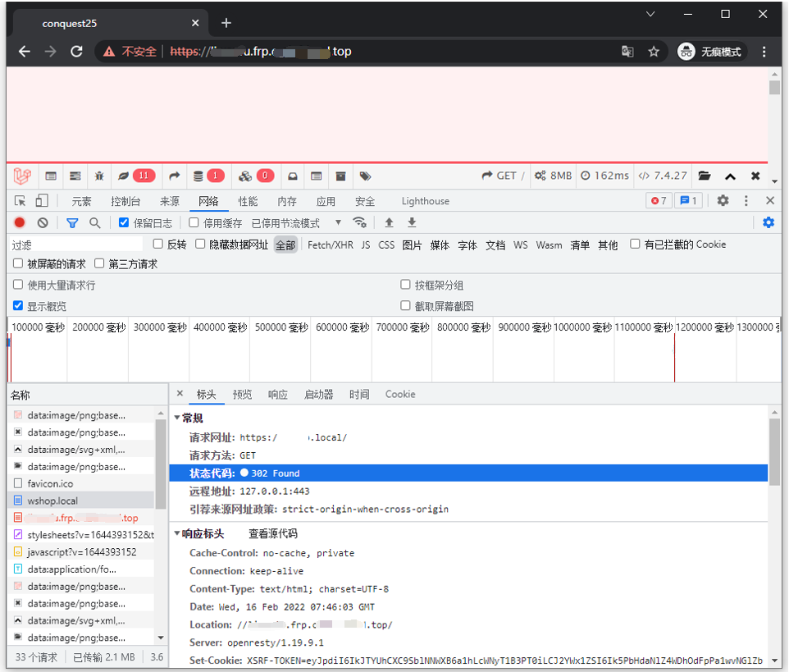This screenshot has height=672, width=789.
Task: Click the import HAR upload icon
Action: [390, 222]
